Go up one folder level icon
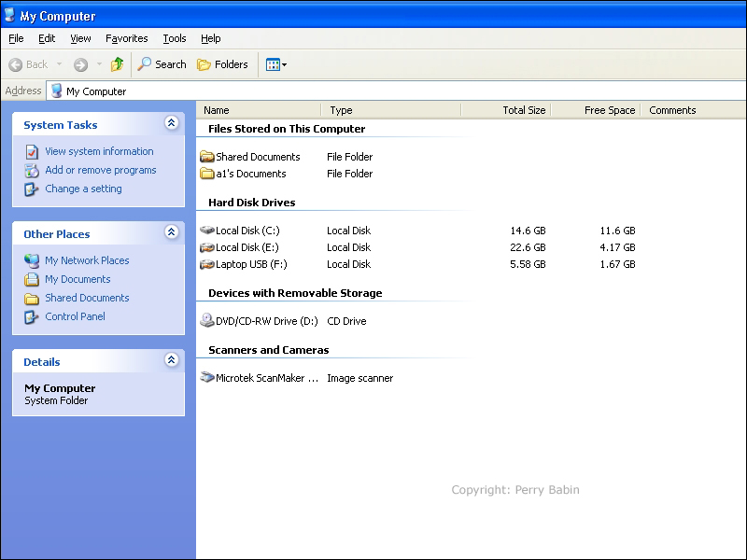The image size is (747, 560). coord(118,64)
